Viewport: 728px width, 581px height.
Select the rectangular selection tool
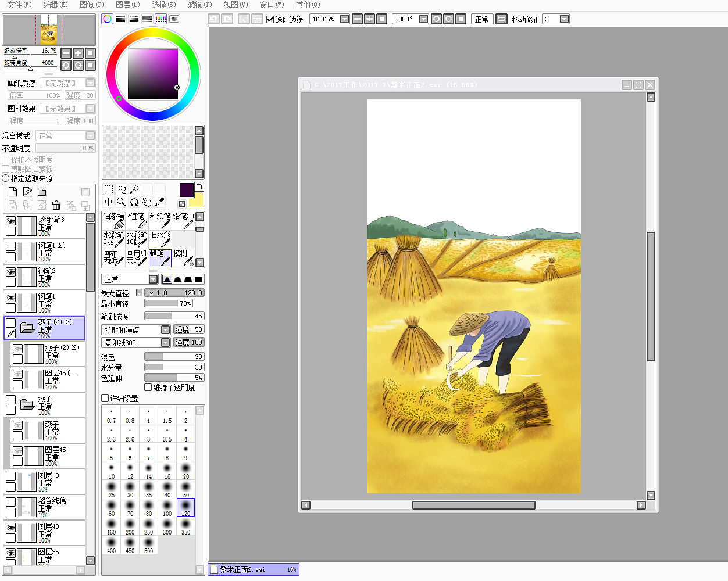coord(108,189)
